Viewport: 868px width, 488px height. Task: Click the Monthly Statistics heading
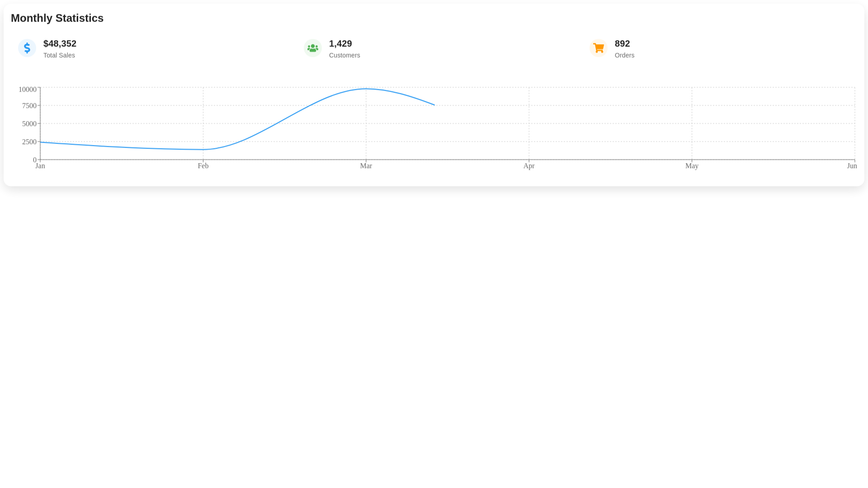tap(57, 18)
